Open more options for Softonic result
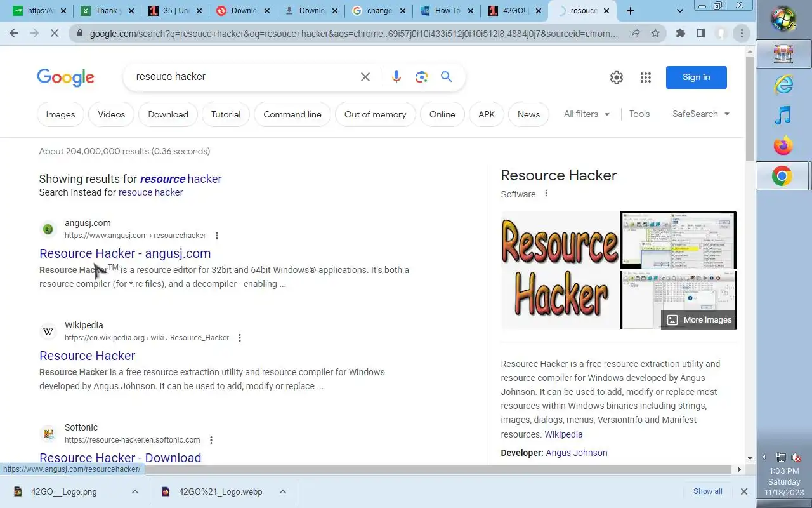 (211, 440)
